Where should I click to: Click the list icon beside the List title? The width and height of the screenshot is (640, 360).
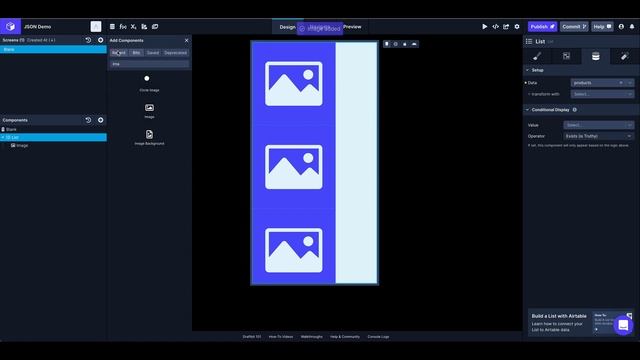tap(529, 41)
